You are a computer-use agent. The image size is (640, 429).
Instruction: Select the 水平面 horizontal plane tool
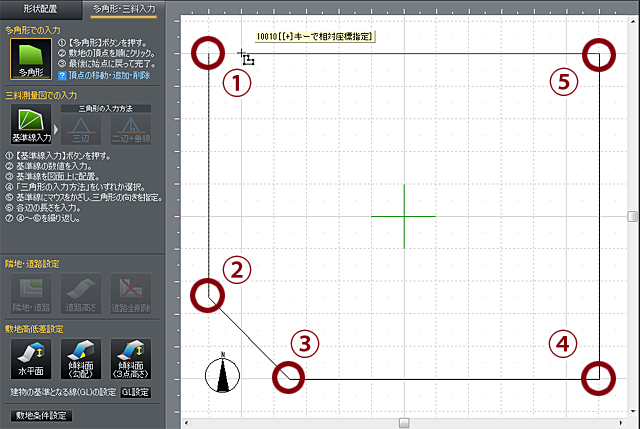(x=31, y=357)
